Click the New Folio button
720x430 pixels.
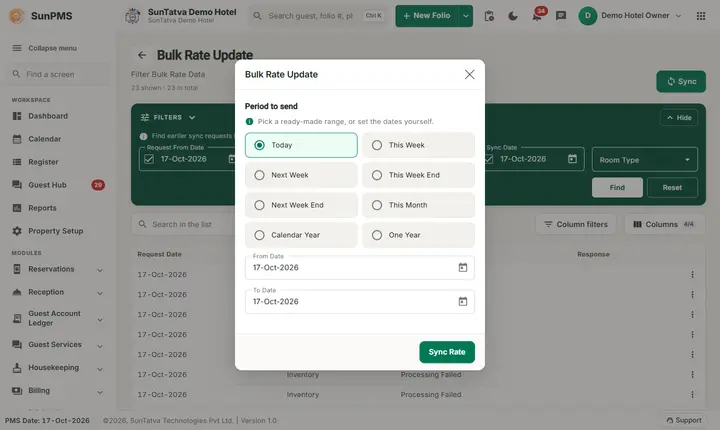click(427, 16)
